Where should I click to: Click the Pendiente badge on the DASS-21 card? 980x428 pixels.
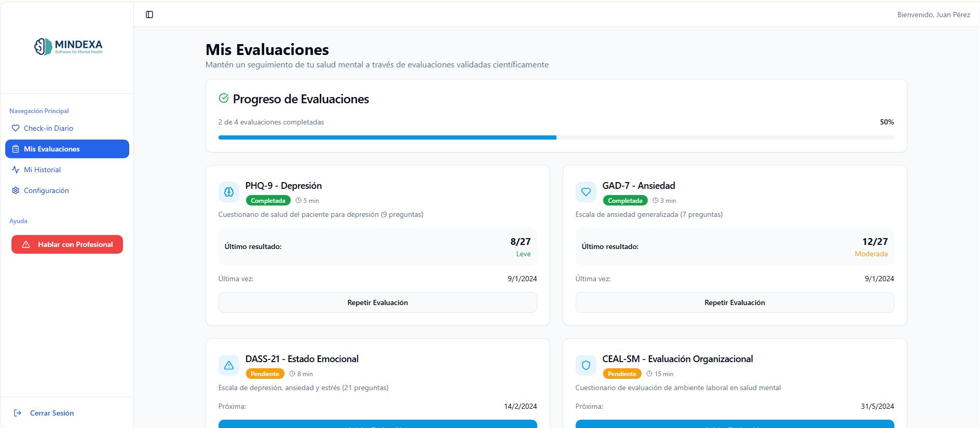tap(265, 374)
